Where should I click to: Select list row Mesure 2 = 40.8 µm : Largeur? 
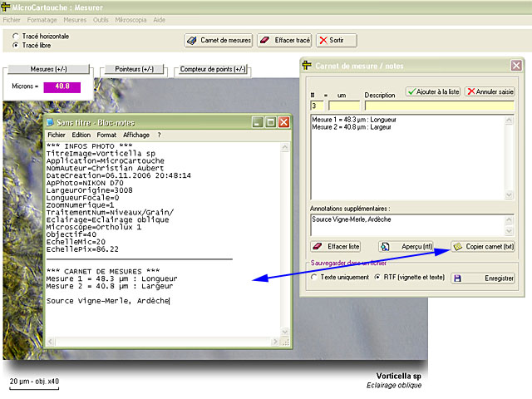tap(352, 127)
